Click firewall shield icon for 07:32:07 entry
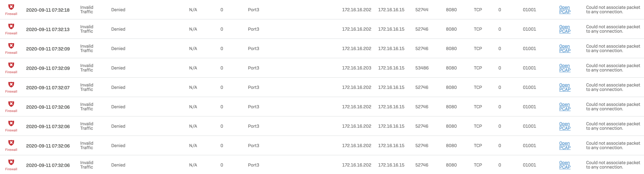 (11, 85)
